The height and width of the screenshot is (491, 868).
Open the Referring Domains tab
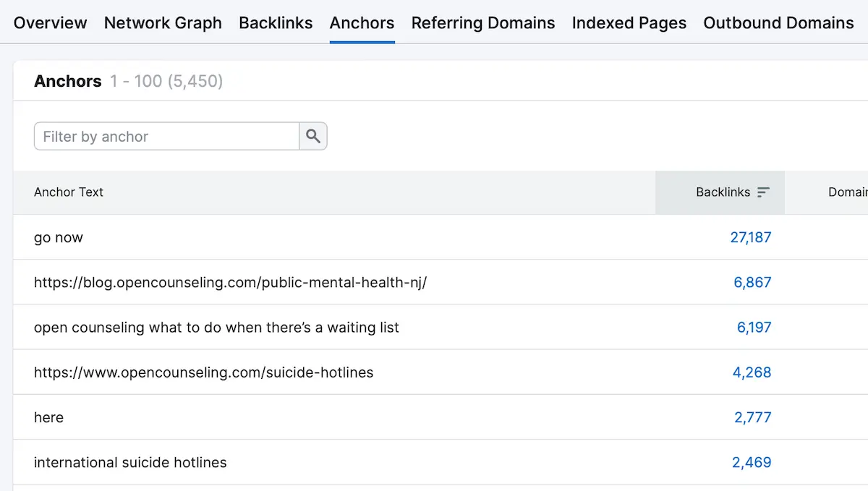tap(482, 23)
